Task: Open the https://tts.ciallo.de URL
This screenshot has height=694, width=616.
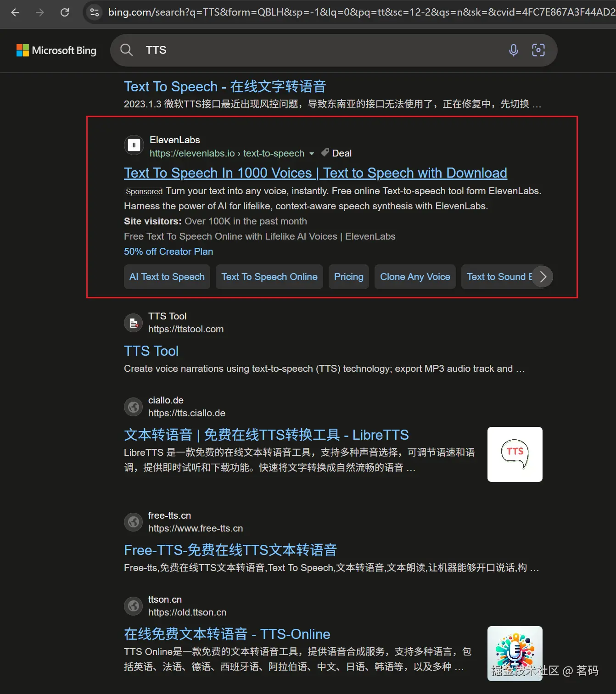Action: point(187,413)
